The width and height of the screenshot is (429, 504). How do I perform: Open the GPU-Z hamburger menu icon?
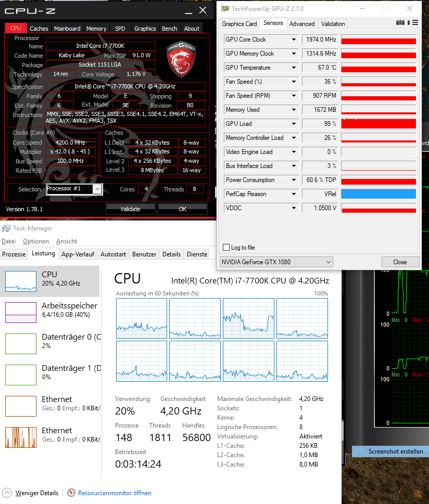tap(415, 22)
